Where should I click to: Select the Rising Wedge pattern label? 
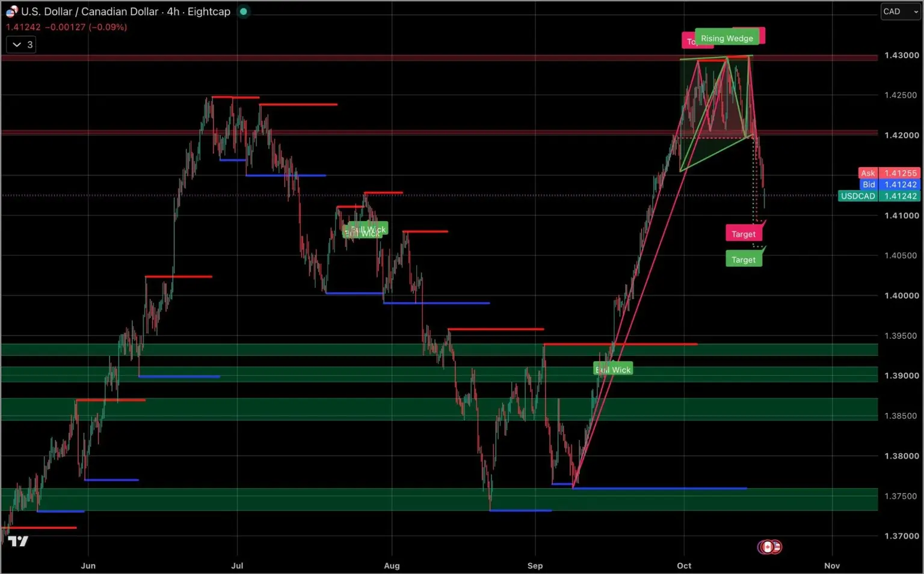coord(727,38)
